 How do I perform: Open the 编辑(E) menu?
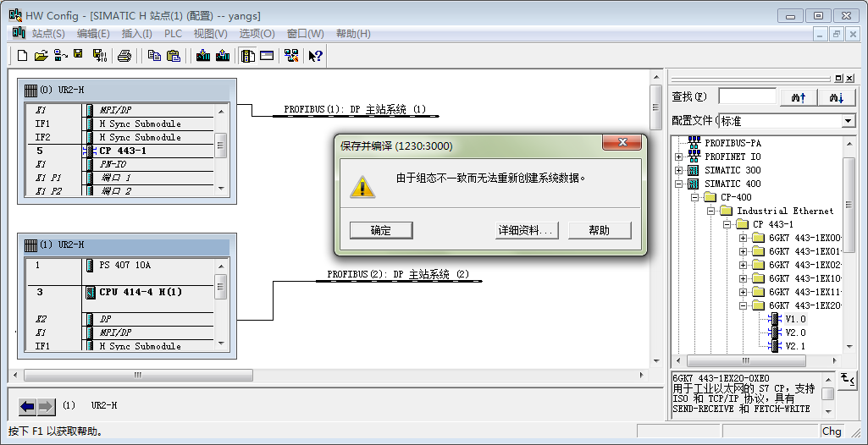pos(93,34)
